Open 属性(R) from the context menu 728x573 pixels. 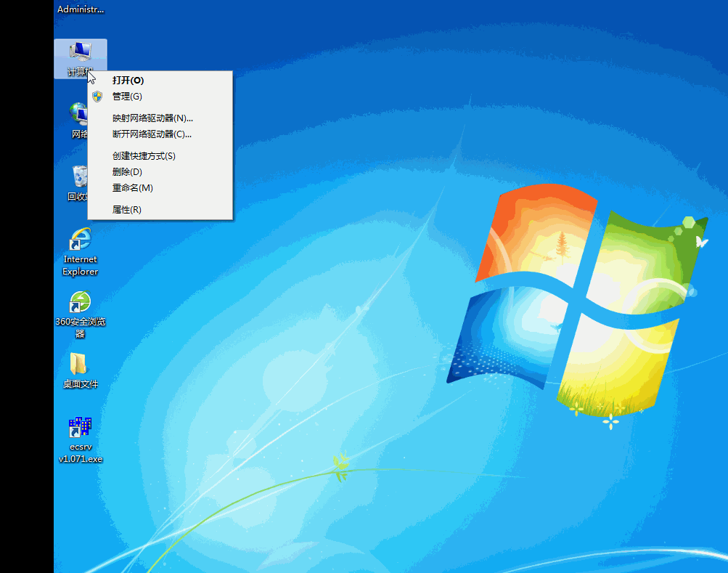coord(160,210)
